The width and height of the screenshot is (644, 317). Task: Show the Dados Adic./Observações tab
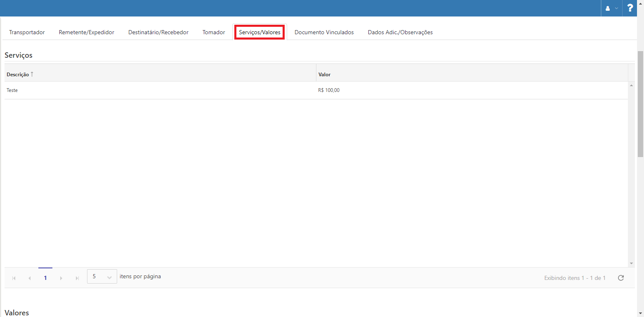click(x=400, y=32)
